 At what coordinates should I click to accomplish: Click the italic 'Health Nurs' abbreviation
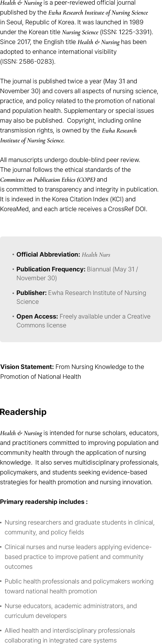(x=96, y=255)
